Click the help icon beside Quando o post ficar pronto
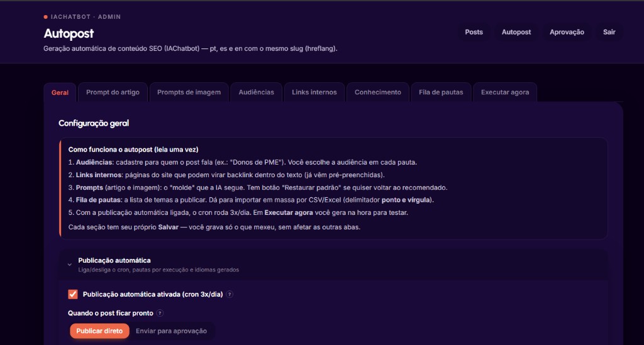 (160, 313)
